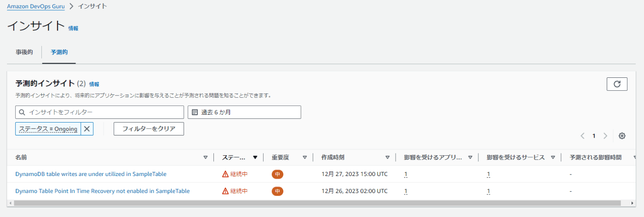Click 12月 27, 2023 15:00 UTC cell
644x217 pixels.
click(x=354, y=174)
